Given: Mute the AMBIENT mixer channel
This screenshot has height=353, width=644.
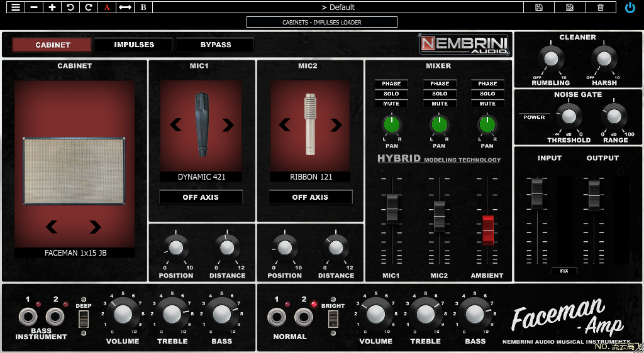Looking at the screenshot, I should click(x=487, y=104).
